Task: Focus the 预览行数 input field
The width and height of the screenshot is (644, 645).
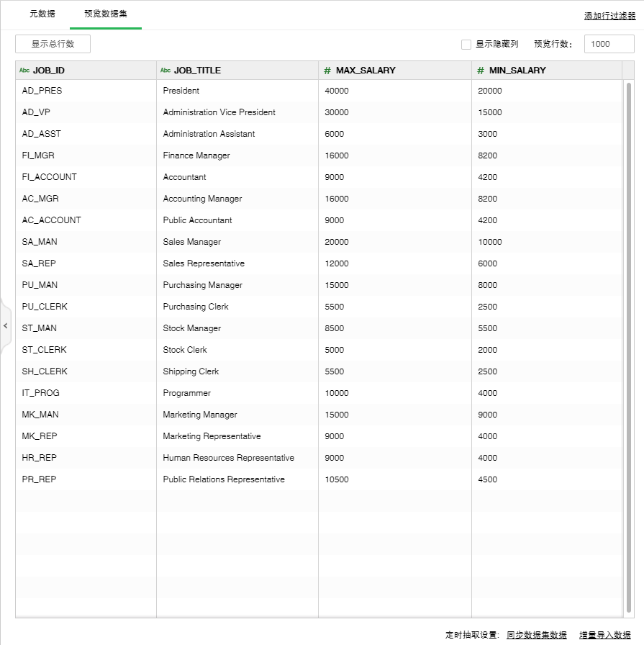Action: [609, 45]
